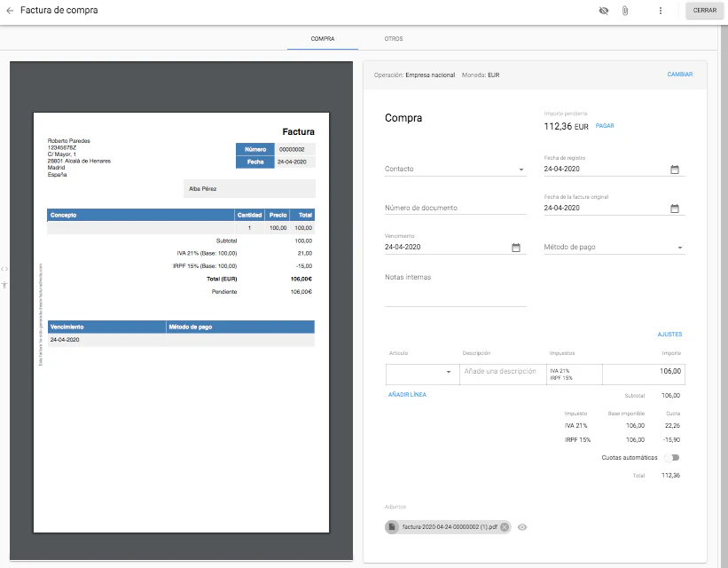
Task: Click the CERRAR button
Action: 705,11
